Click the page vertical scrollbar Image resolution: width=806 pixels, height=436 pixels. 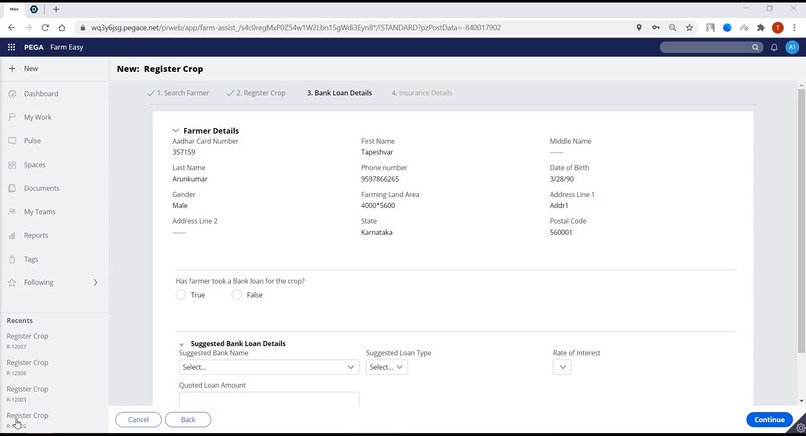click(x=801, y=221)
